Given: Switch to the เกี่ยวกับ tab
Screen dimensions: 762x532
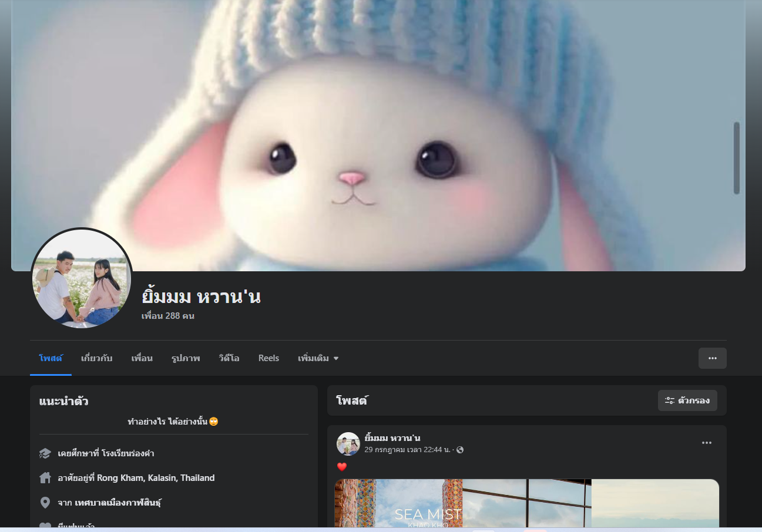Looking at the screenshot, I should (x=97, y=358).
